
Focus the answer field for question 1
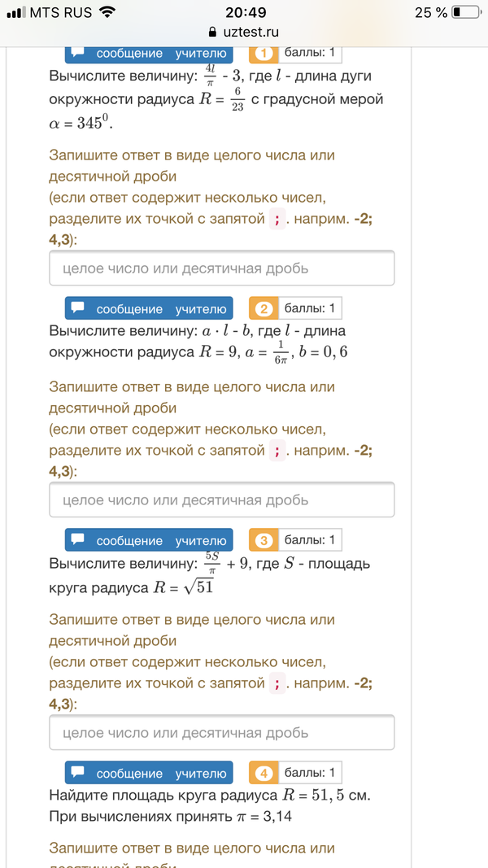(x=222, y=268)
